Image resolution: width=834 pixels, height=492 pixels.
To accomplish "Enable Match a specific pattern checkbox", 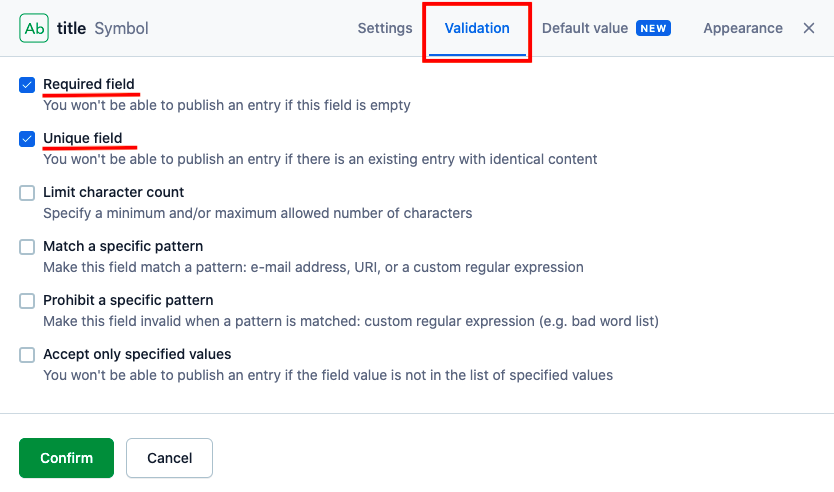I will click(x=27, y=247).
